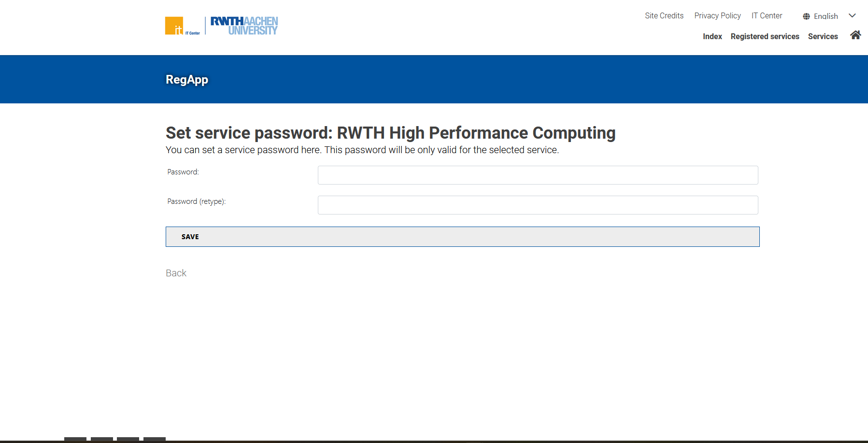Click the leftmost dark footer block
The height and width of the screenshot is (443, 868).
coord(75,439)
